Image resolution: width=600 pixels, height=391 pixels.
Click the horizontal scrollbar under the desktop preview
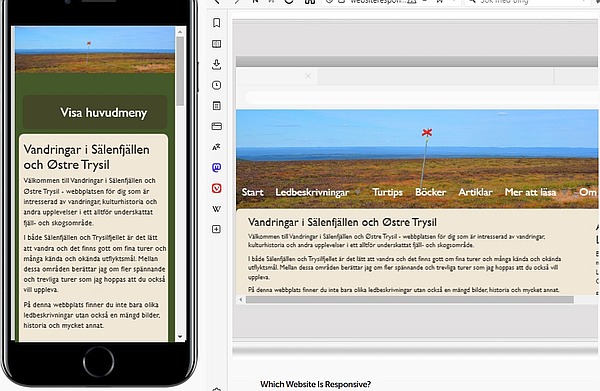click(409, 300)
